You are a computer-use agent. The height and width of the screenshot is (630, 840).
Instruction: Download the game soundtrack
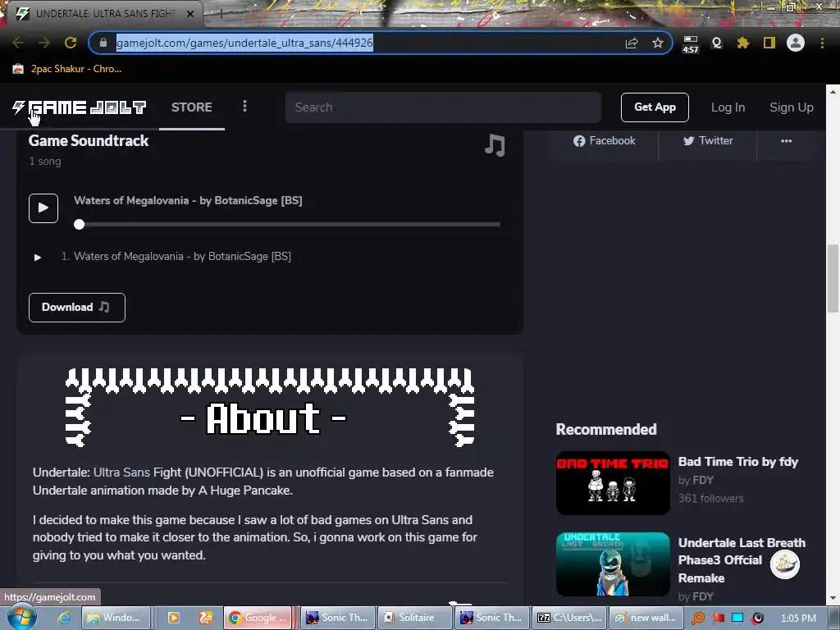[76, 308]
